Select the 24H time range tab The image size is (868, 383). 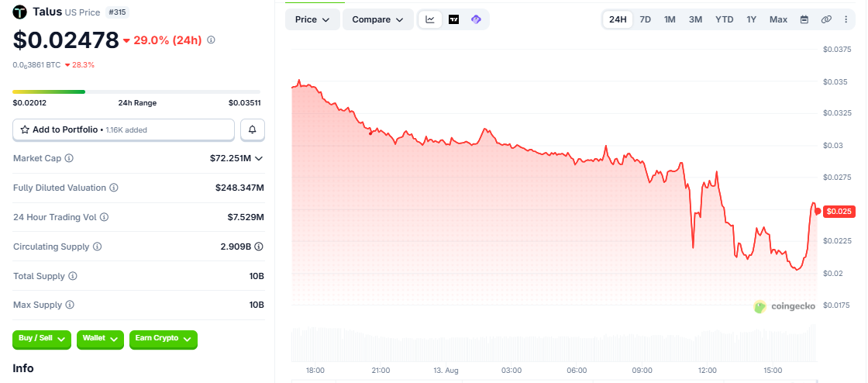pos(618,19)
